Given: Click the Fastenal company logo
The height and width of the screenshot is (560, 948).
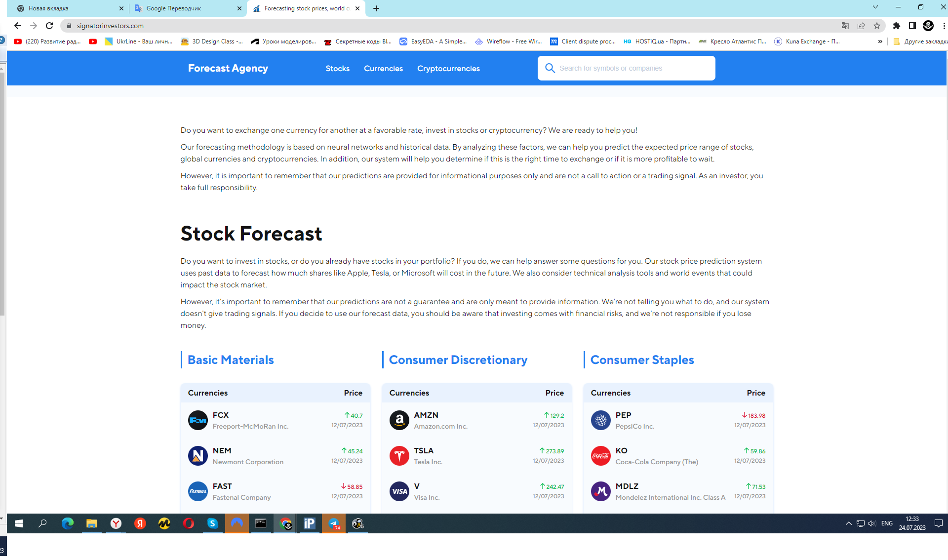Looking at the screenshot, I should point(198,491).
